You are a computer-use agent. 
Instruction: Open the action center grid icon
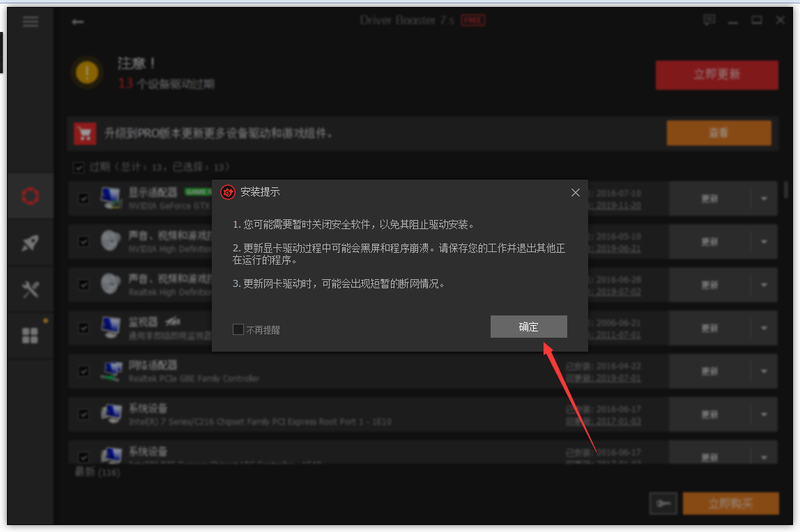(30, 336)
